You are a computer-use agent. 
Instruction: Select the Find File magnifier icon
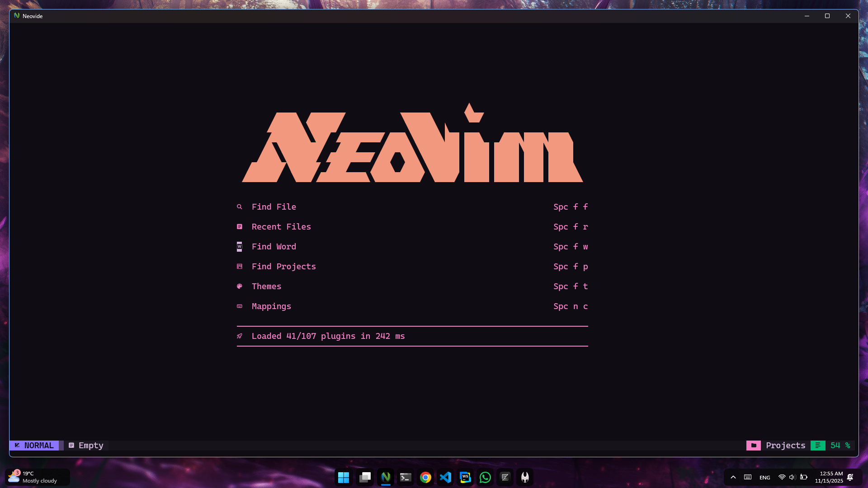(x=240, y=206)
